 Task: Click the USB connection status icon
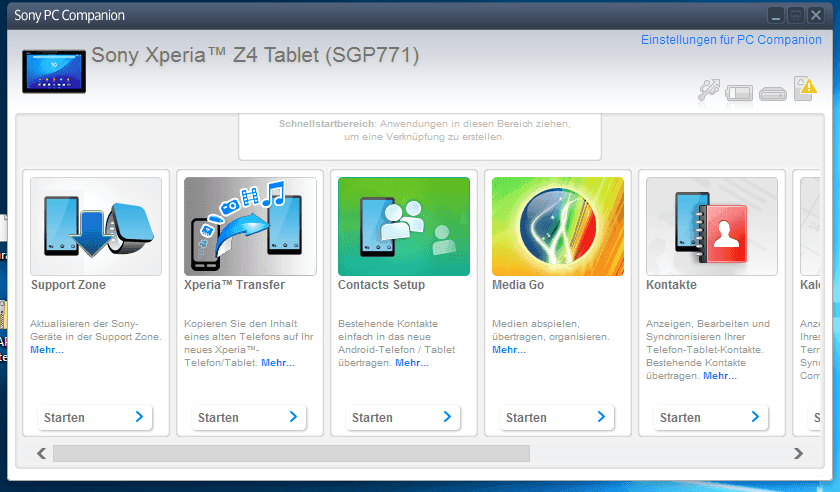tap(709, 90)
